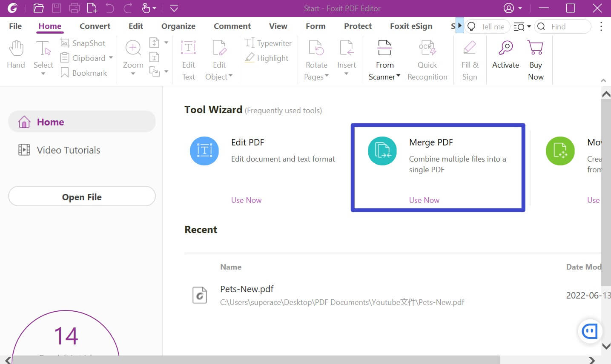
Task: Open the recent file Pets-New.pdf
Action: (247, 289)
